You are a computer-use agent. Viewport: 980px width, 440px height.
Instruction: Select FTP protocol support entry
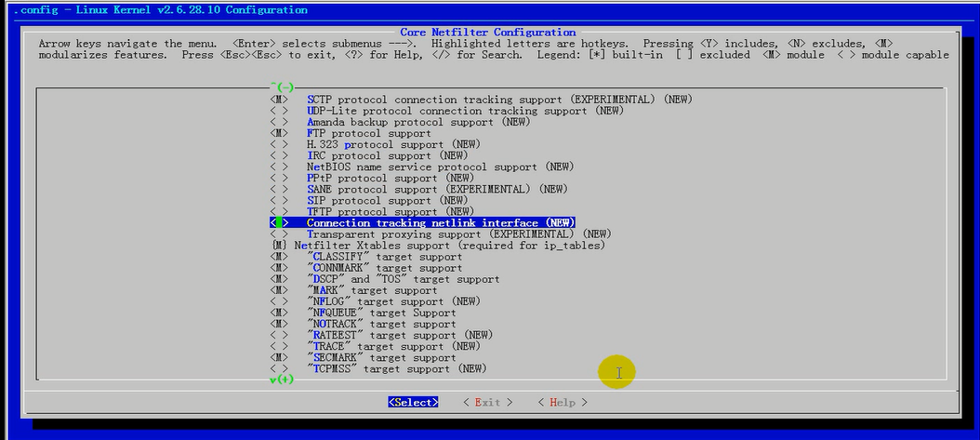369,133
